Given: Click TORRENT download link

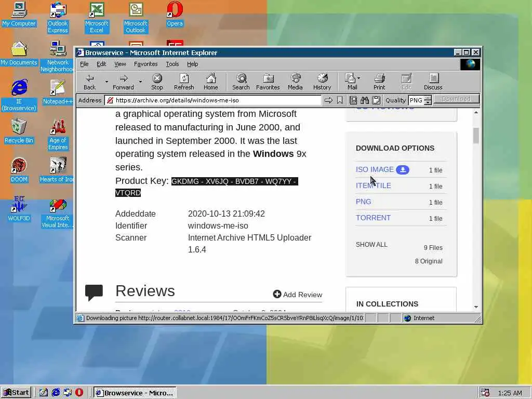Looking at the screenshot, I should click(x=373, y=218).
